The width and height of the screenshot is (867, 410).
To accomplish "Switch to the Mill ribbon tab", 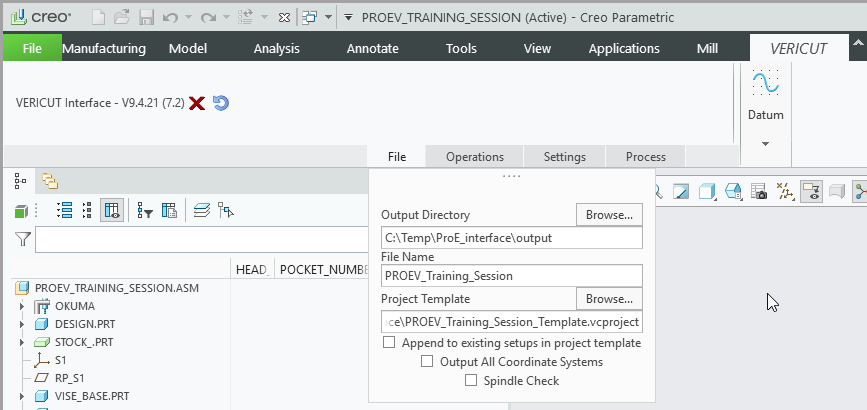I will tap(707, 49).
